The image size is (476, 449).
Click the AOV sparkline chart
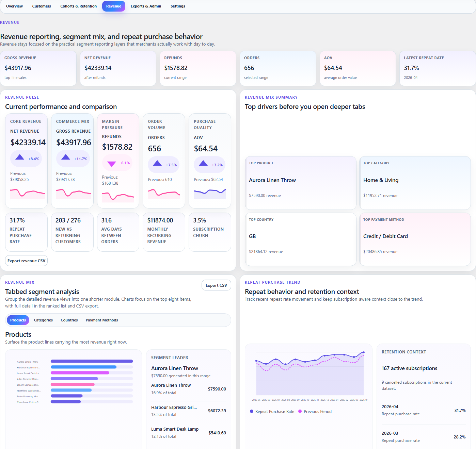pyautogui.click(x=210, y=193)
